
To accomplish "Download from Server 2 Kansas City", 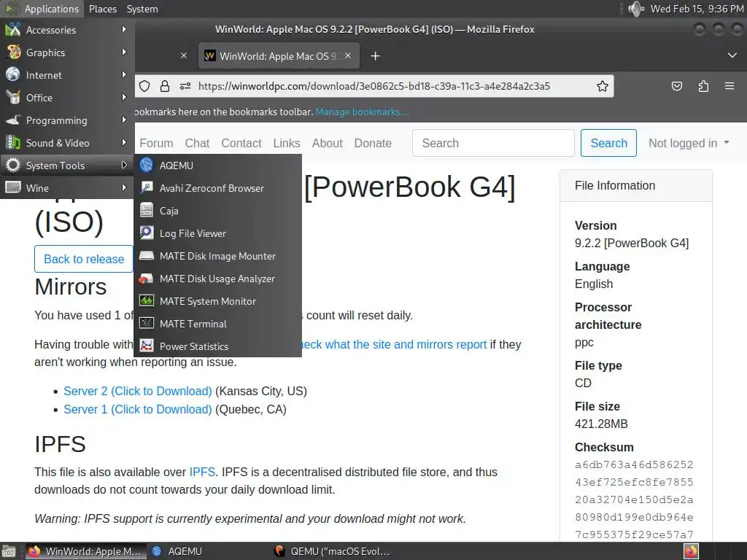I will [x=138, y=391].
